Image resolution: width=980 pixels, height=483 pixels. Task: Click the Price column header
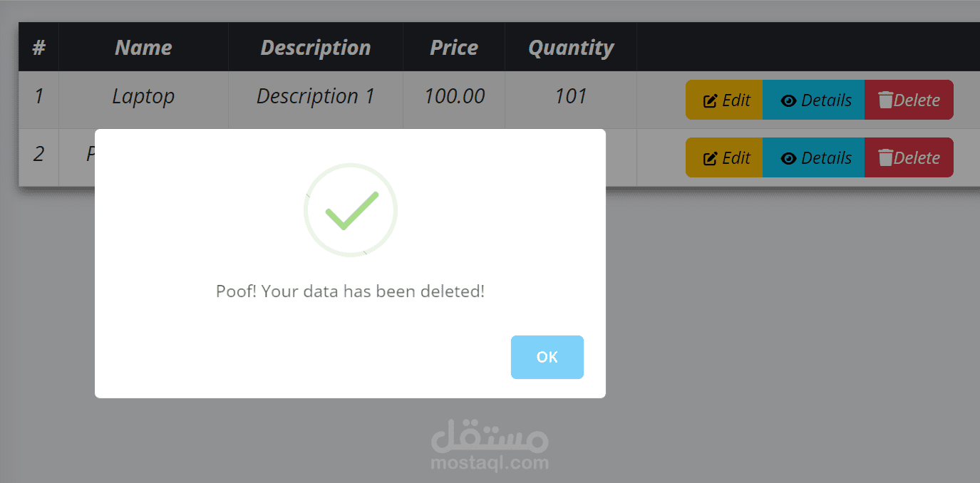coord(454,47)
